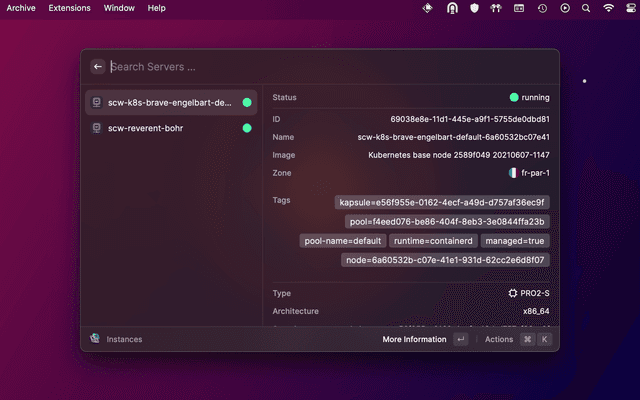The image size is (640, 400).
Task: Click the Instances extension icon
Action: [x=94, y=339]
